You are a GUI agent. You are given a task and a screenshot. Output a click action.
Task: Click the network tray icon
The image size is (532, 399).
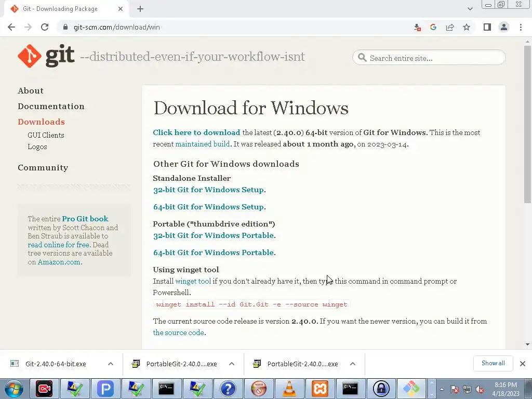pyautogui.click(x=467, y=390)
